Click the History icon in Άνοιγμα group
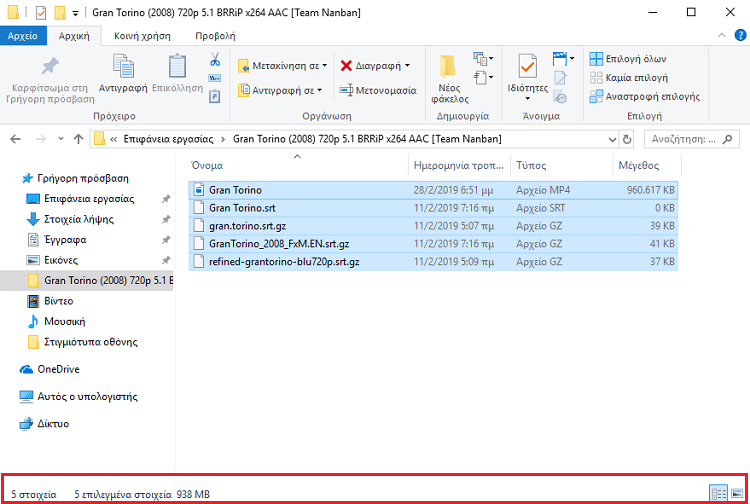 pyautogui.click(x=560, y=97)
